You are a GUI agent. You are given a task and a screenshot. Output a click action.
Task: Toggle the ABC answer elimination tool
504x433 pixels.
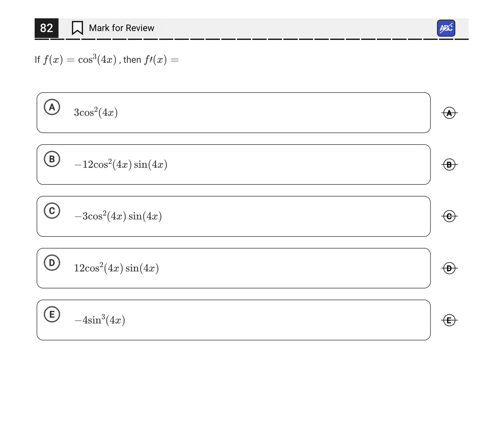click(x=446, y=28)
